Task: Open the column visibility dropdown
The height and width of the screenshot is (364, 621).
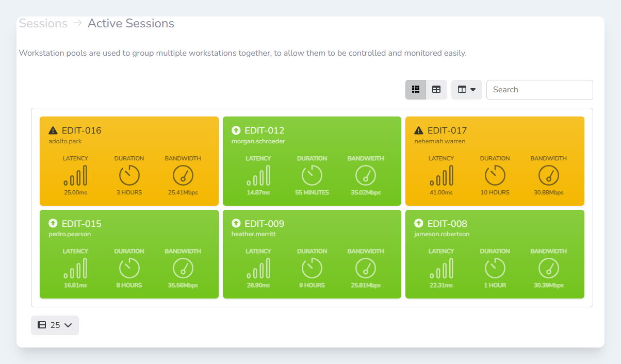Action: click(466, 90)
